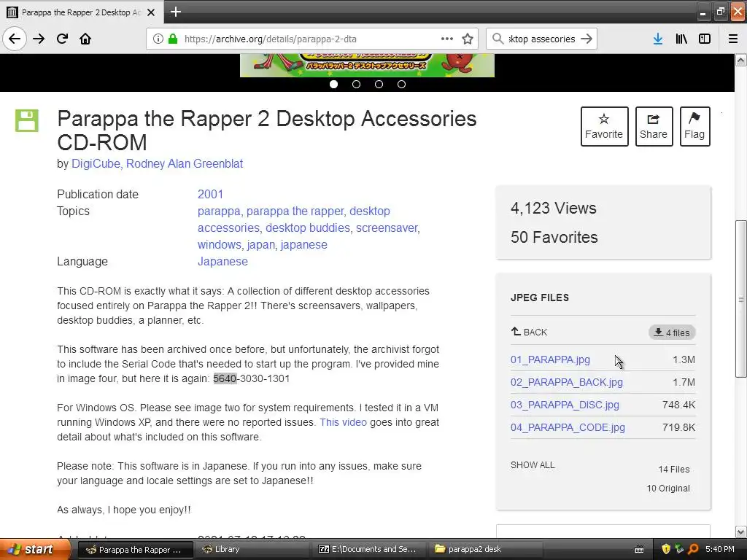Click the carousel banner image thumbnail
The image size is (747, 560).
368,65
